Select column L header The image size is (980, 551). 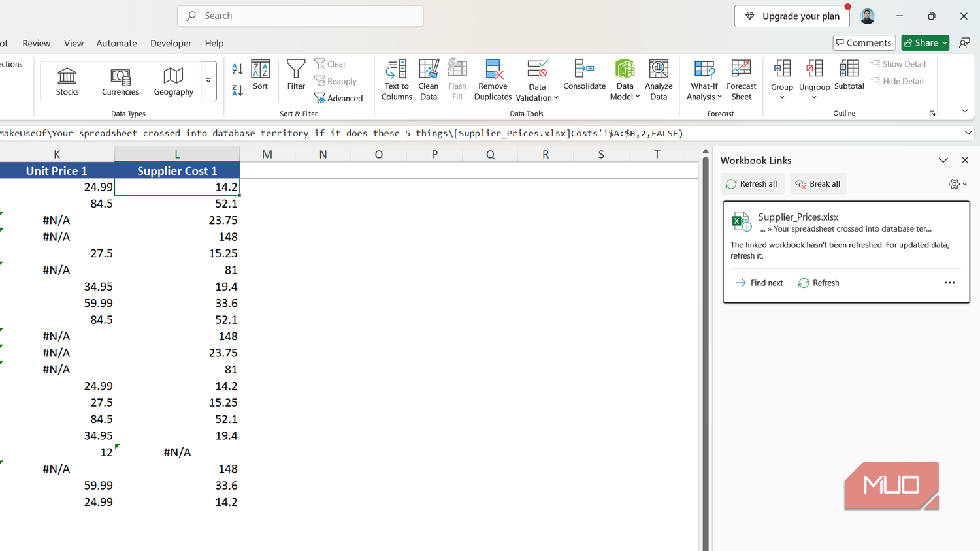tap(177, 154)
